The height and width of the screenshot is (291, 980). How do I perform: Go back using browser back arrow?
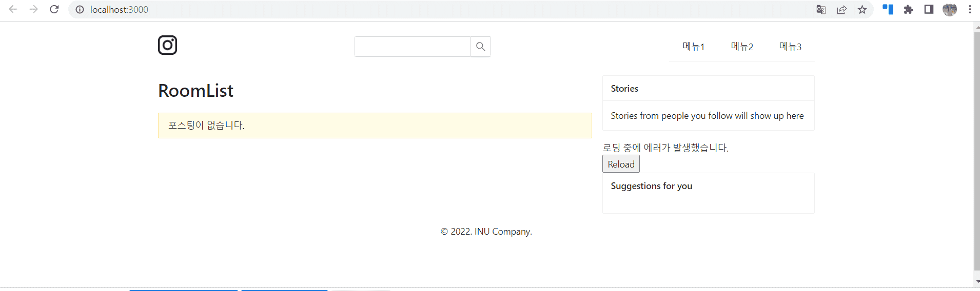click(13, 9)
